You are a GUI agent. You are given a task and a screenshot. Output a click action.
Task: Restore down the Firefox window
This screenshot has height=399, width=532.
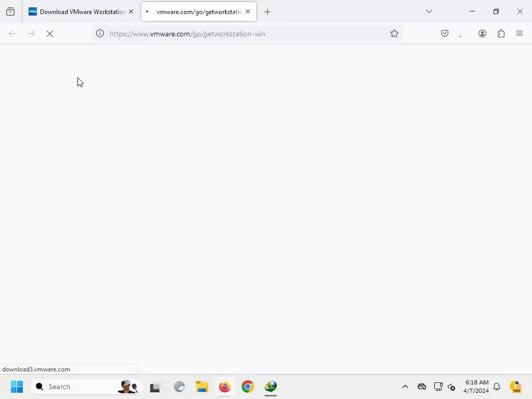point(496,11)
